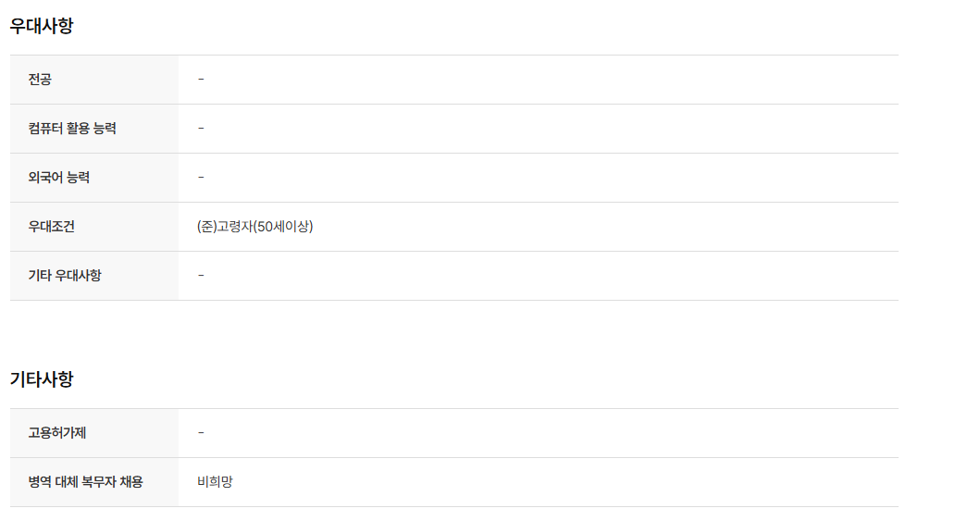The height and width of the screenshot is (521, 980).
Task: Click the dash value for 컴퓨터 활용 능력
Action: pos(201,129)
